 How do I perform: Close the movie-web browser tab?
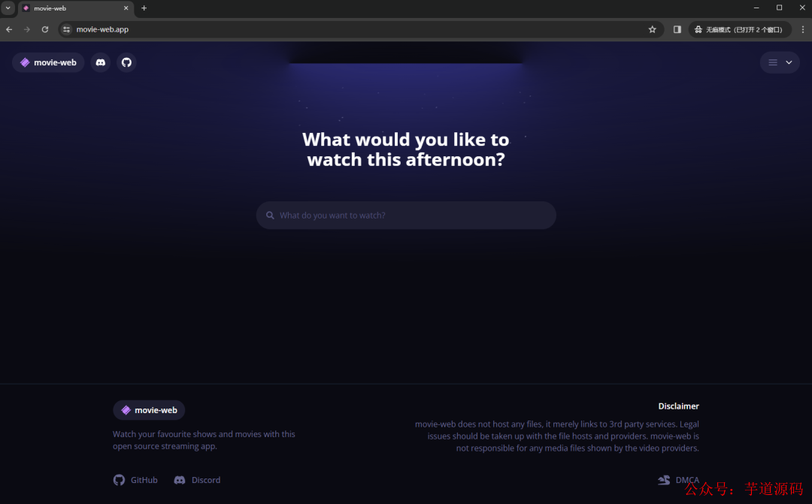click(x=126, y=8)
